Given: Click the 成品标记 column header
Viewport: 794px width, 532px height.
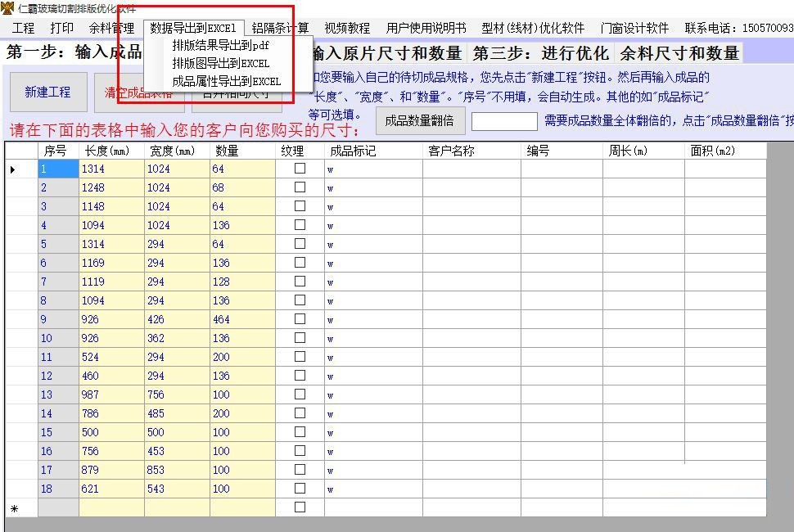Looking at the screenshot, I should [x=374, y=151].
